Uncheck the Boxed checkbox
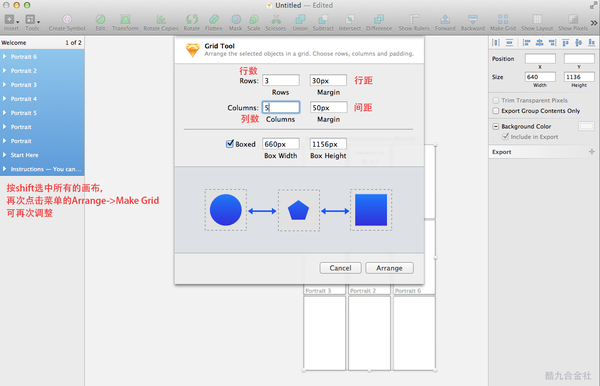 tap(230, 144)
